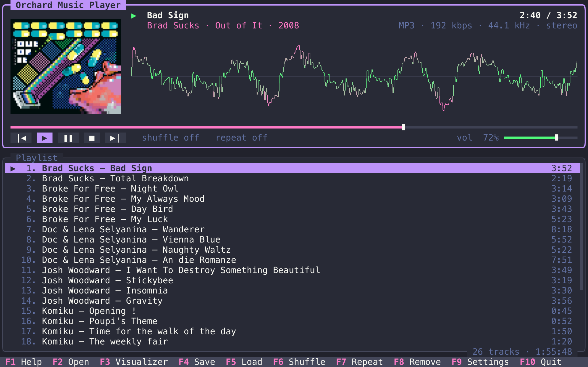Image resolution: width=588 pixels, height=367 pixels.
Task: Select Komiku – Poupi's Theme
Action: coord(292,321)
